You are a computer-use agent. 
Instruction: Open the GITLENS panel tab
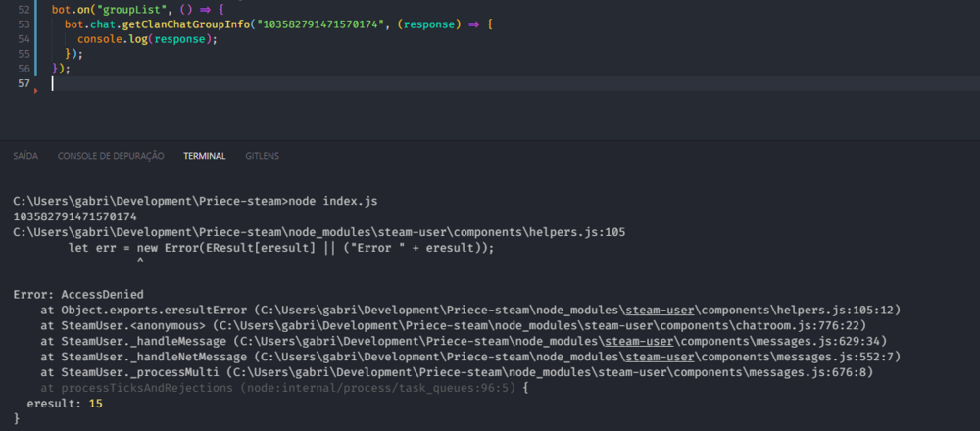point(262,156)
